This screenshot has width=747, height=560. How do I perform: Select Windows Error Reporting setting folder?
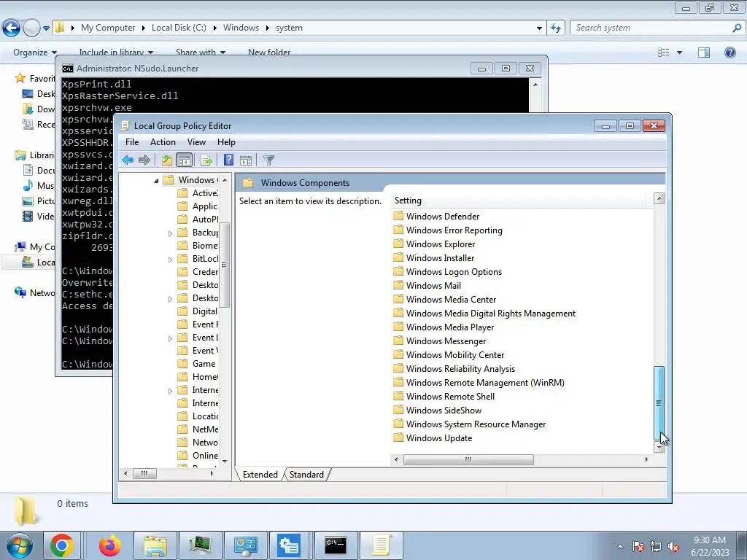(x=448, y=230)
